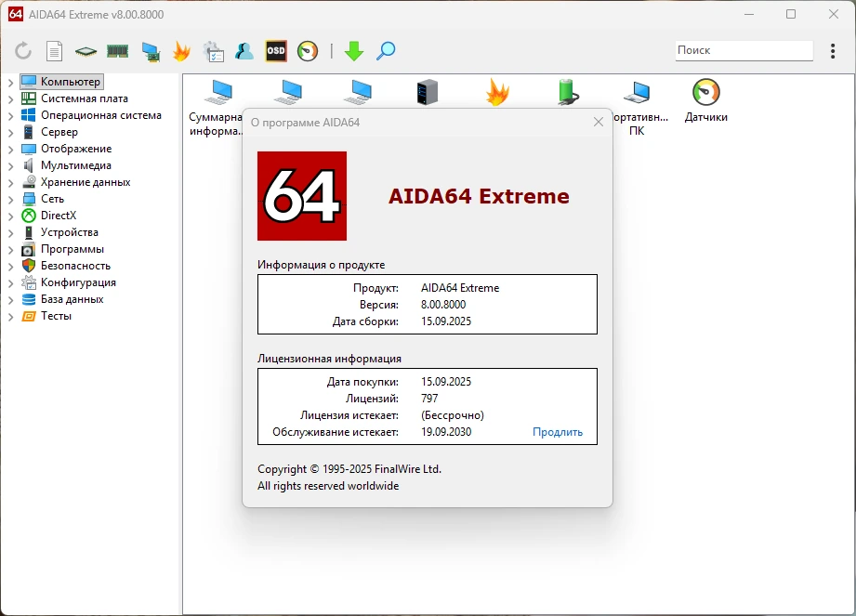Viewport: 856px width, 616px height.
Task: Open the green battery icon in content pane
Action: [567, 92]
